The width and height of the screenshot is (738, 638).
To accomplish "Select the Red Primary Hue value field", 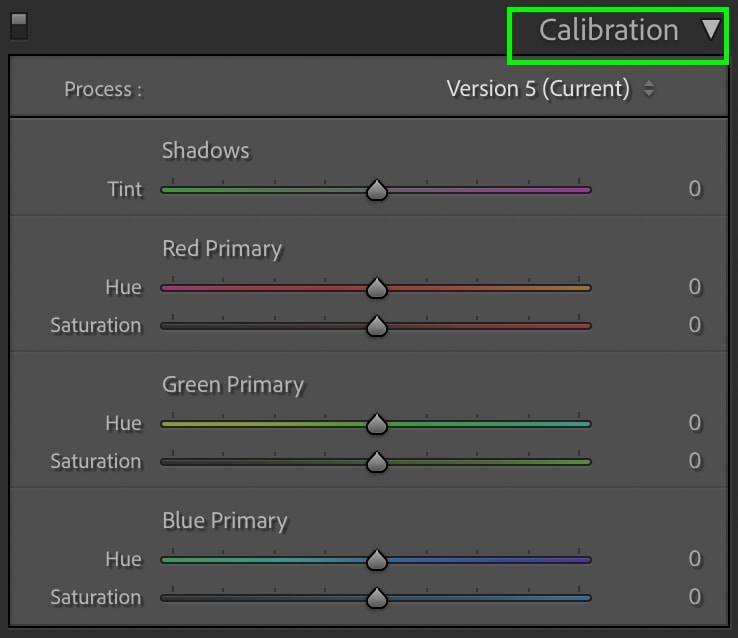I will 695,287.
